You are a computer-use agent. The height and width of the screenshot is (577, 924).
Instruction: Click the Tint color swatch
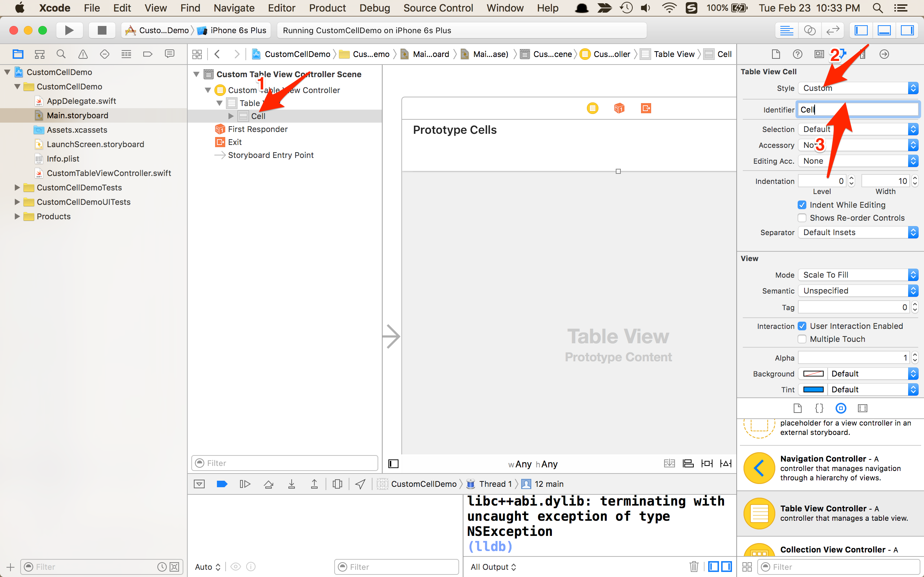[813, 389]
